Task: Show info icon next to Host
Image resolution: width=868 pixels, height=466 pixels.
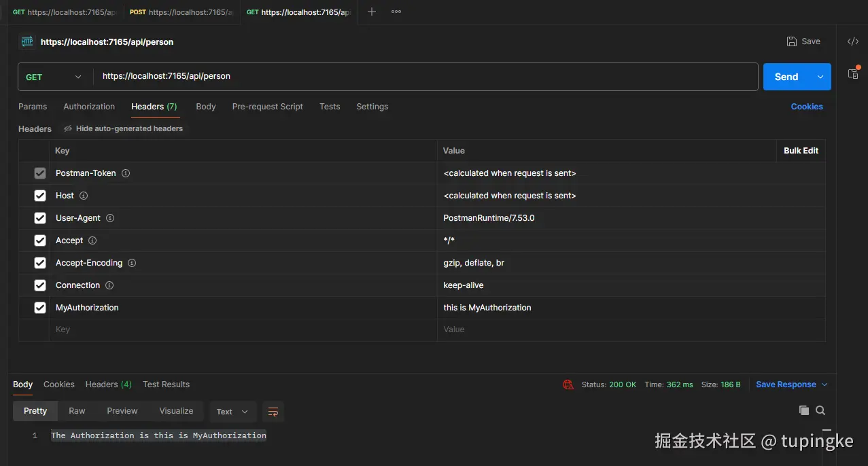Action: pyautogui.click(x=84, y=196)
